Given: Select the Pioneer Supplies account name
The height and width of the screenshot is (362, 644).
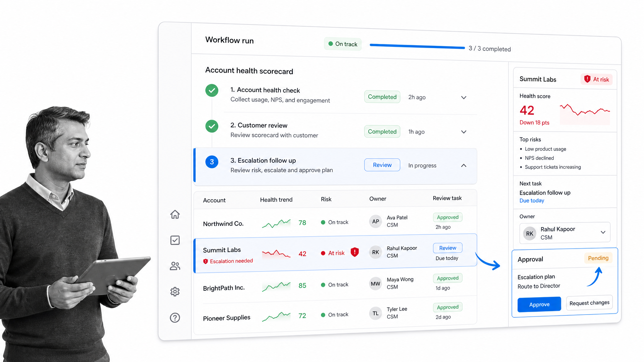Looking at the screenshot, I should 226,318.
